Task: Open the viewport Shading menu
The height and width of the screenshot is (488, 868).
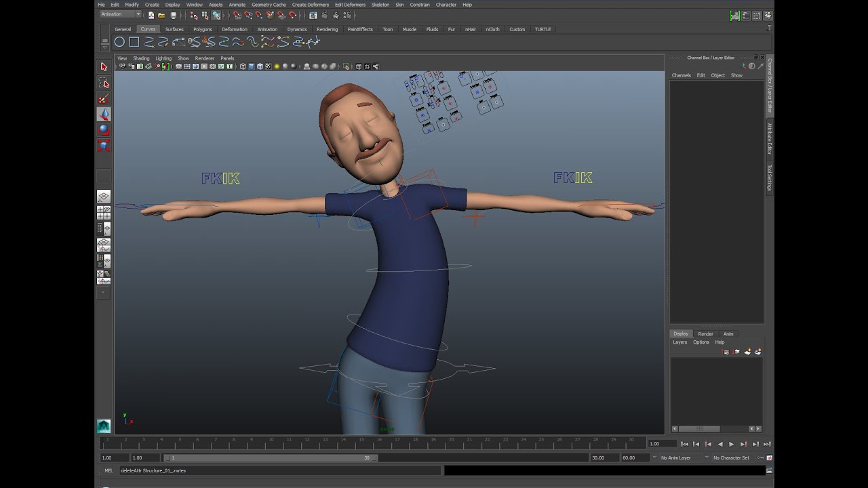Action: click(x=141, y=58)
